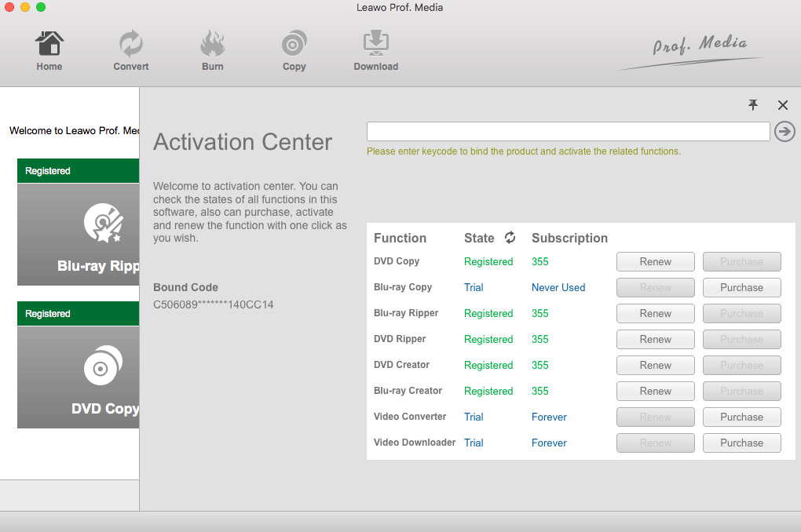Switch to the Convert module
Screen dimensions: 801x532
click(130, 50)
